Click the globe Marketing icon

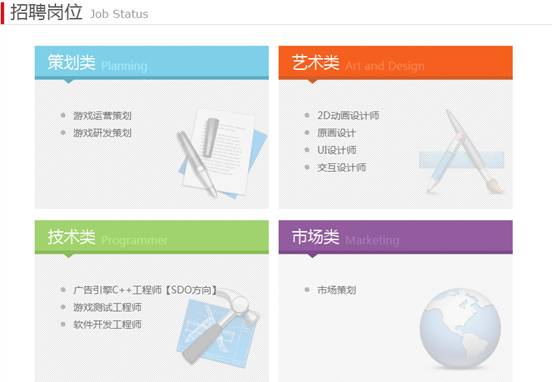(460, 328)
